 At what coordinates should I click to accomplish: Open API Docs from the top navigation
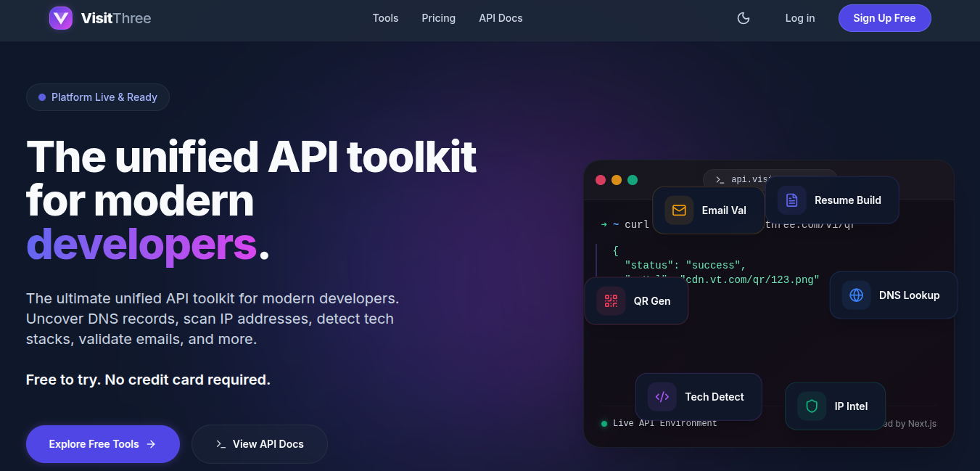[501, 18]
